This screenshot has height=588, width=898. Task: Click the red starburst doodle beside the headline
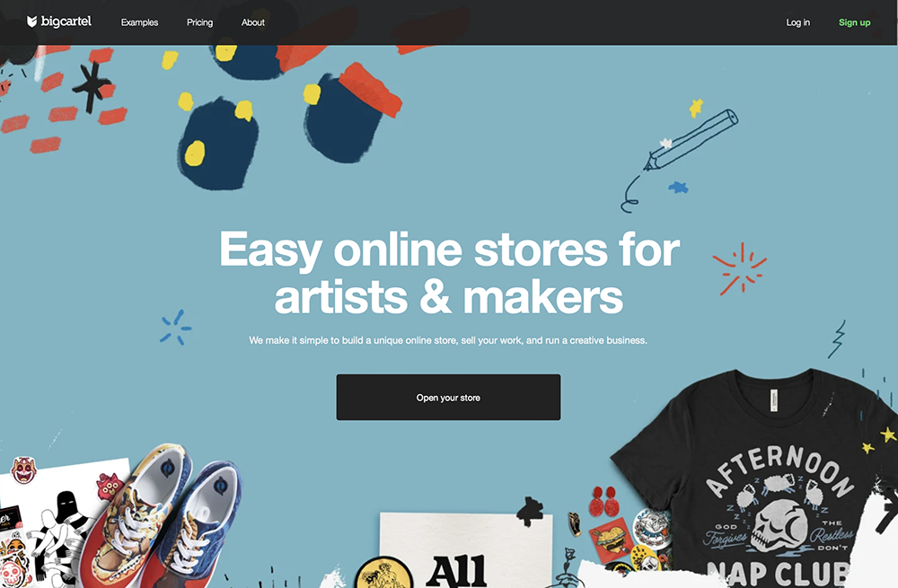coord(740,268)
